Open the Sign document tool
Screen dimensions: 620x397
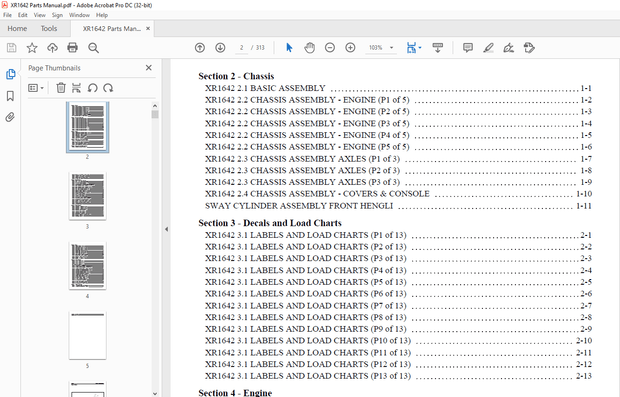[508, 48]
